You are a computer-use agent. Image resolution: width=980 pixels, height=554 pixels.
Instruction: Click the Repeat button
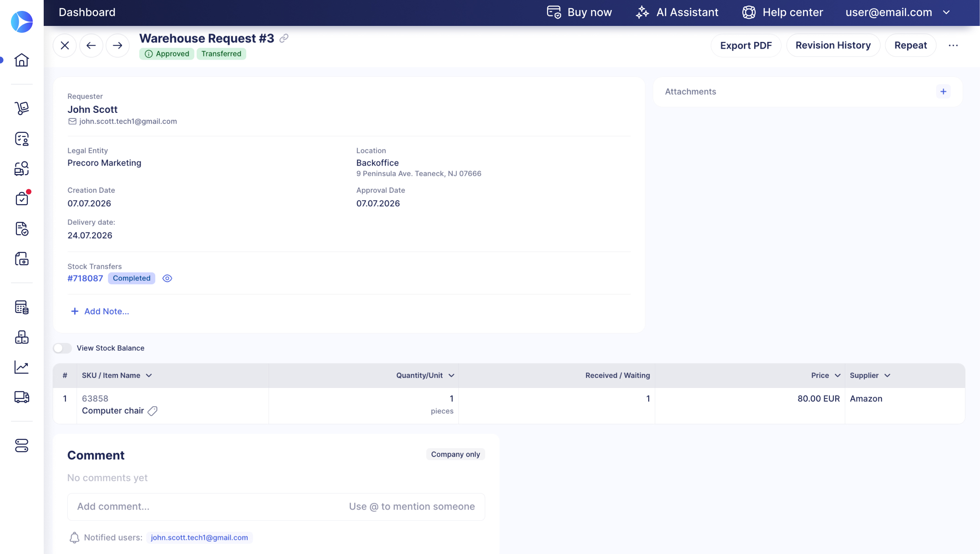(910, 45)
